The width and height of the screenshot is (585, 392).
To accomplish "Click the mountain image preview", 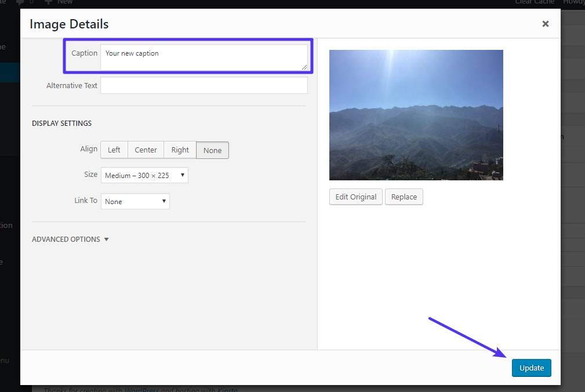I will (416, 115).
